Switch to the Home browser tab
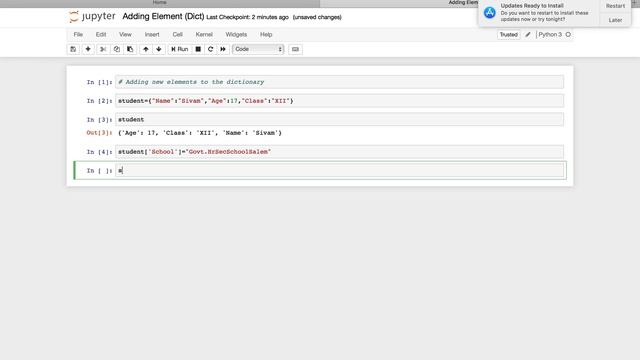This screenshot has height=360, width=640. pos(160,2)
